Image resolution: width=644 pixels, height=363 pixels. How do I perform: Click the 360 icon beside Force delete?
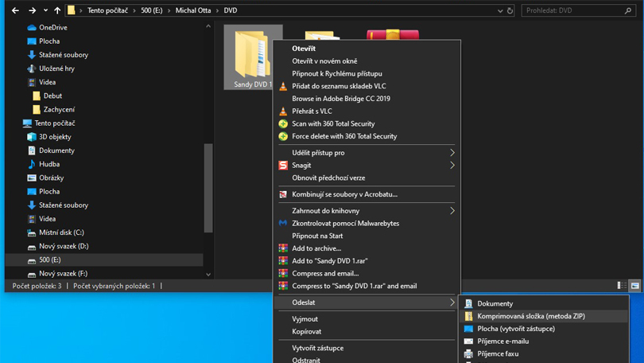coord(283,136)
